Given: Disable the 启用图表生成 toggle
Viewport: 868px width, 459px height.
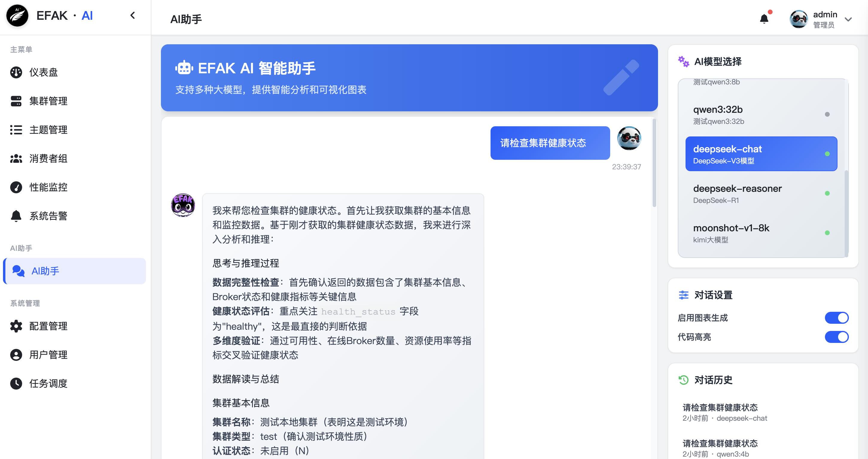Looking at the screenshot, I should point(836,318).
